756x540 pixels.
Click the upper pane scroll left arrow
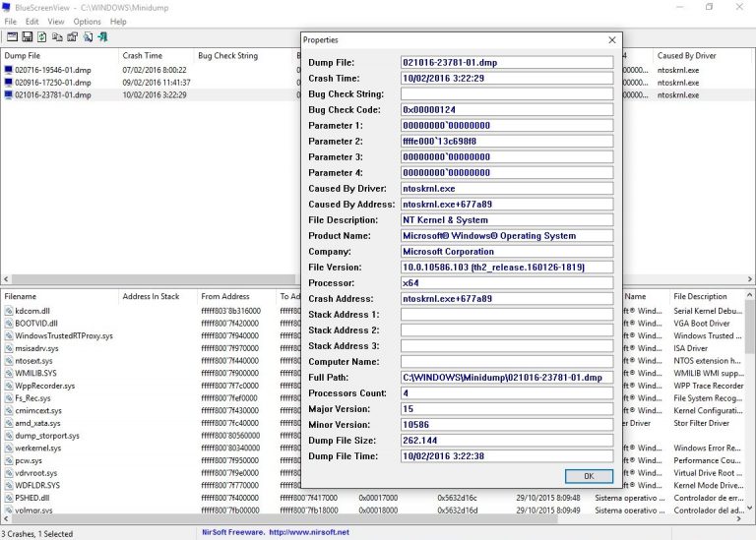click(x=6, y=279)
